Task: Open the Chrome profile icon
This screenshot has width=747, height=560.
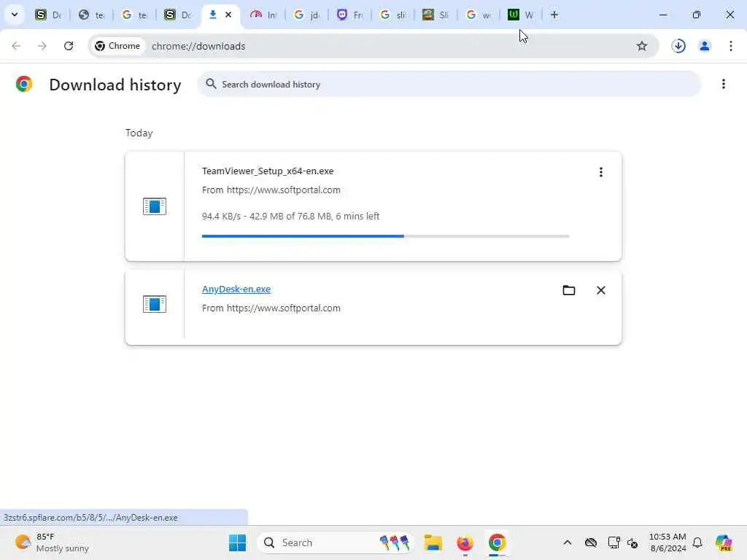Action: click(705, 46)
